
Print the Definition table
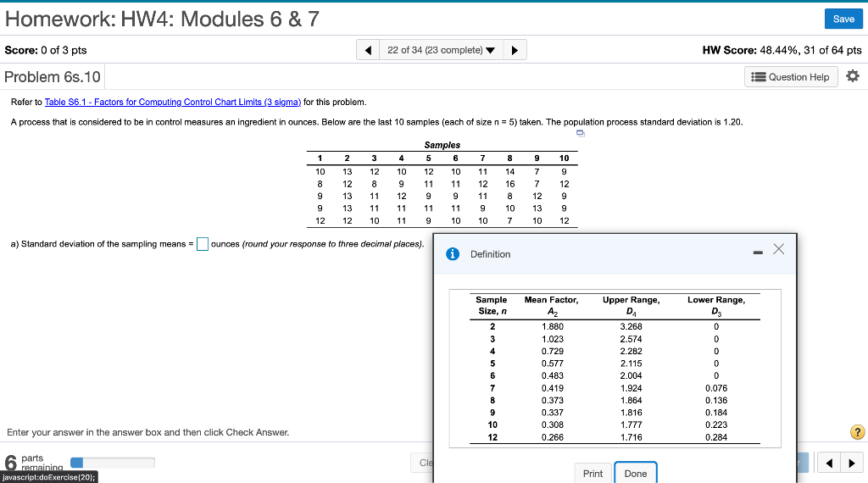click(593, 473)
